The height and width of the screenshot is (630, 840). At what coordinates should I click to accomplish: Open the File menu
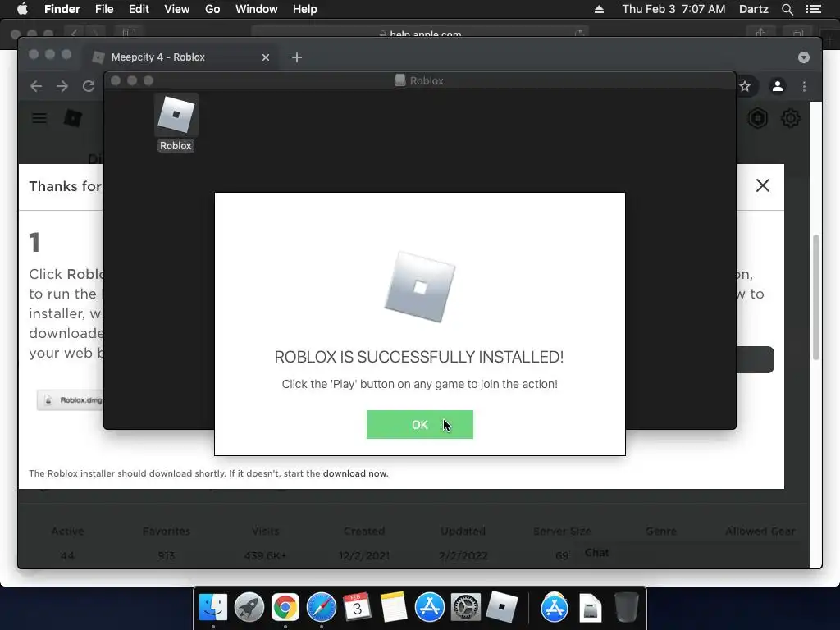104,9
